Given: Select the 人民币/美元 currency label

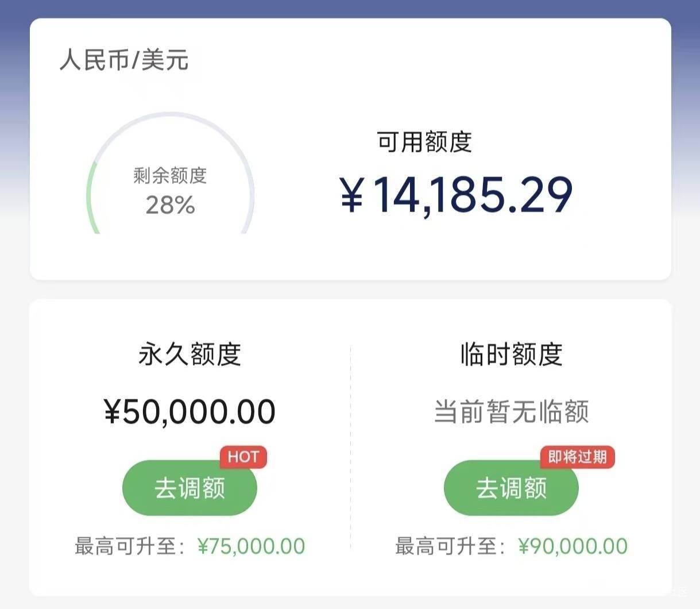Looking at the screenshot, I should pyautogui.click(x=124, y=60).
